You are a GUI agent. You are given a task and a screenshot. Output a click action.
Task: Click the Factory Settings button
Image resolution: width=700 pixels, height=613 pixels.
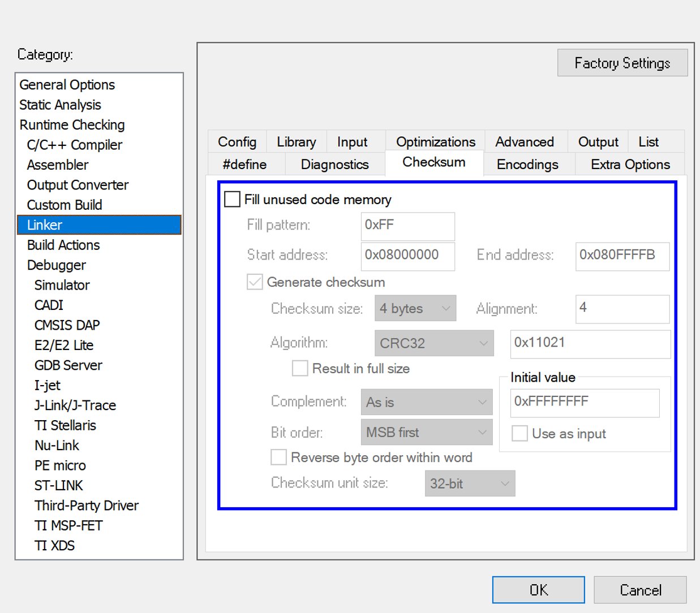622,63
